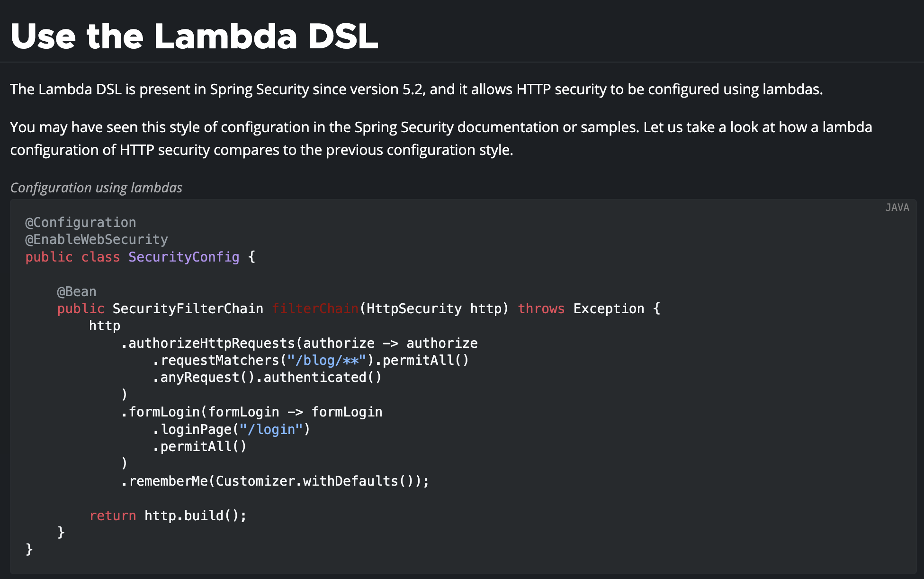The image size is (924, 579).
Task: Click the SecurityConfig class name
Action: [184, 257]
